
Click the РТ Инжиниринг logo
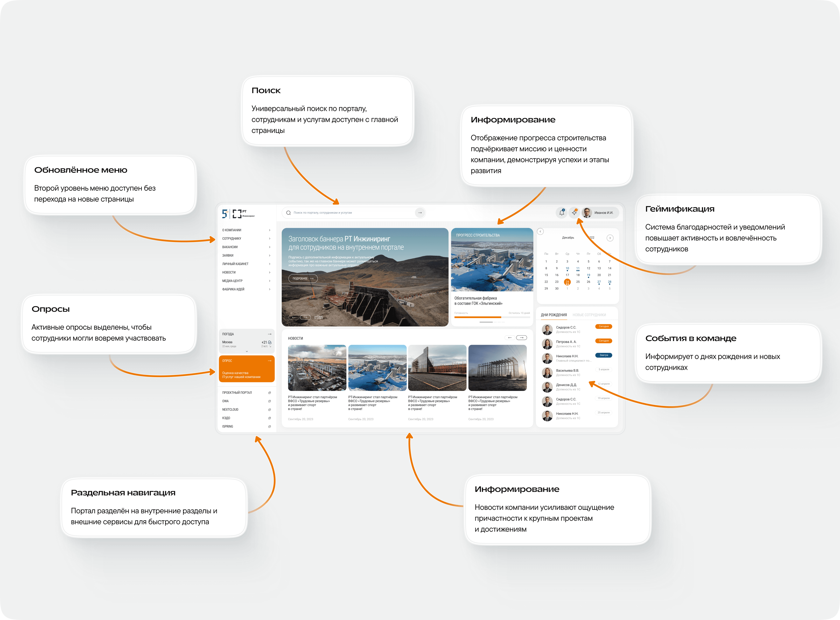pos(244,214)
